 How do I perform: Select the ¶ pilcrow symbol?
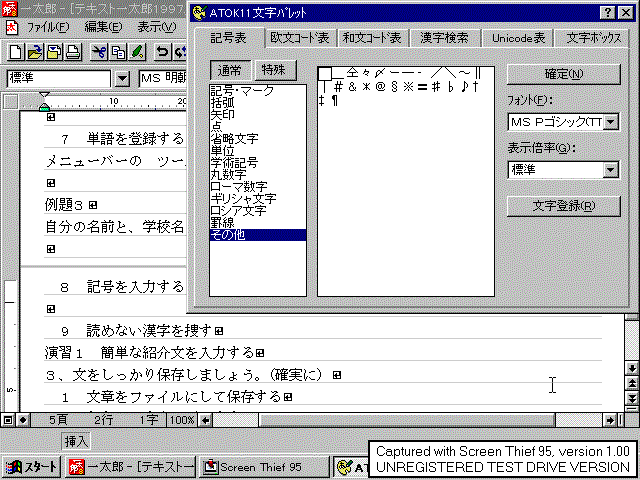click(335, 100)
